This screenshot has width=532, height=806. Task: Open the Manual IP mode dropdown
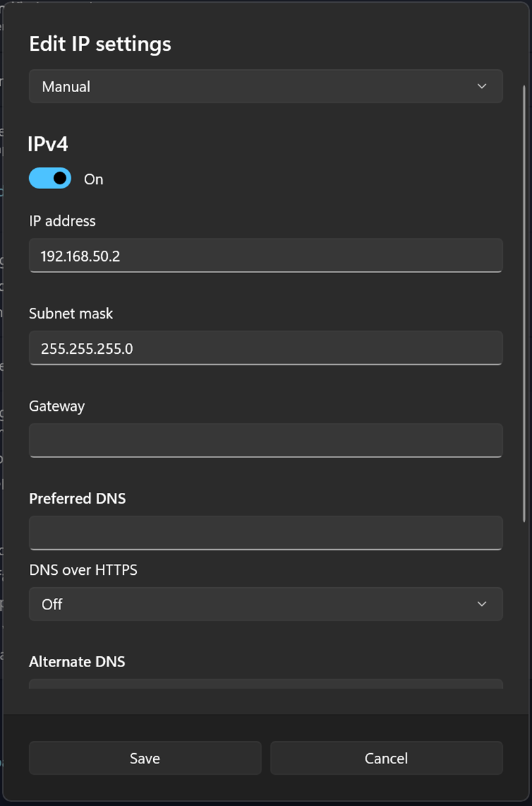pos(265,87)
